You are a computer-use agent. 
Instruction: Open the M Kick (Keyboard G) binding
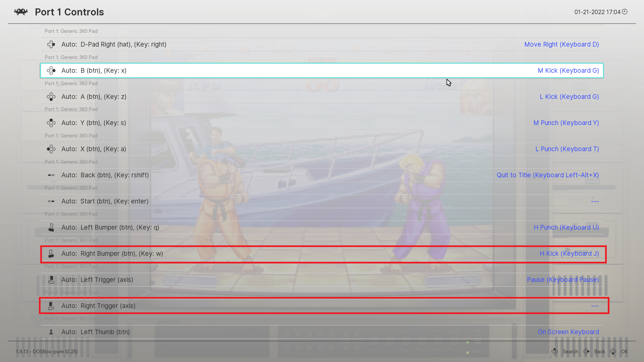coord(568,70)
